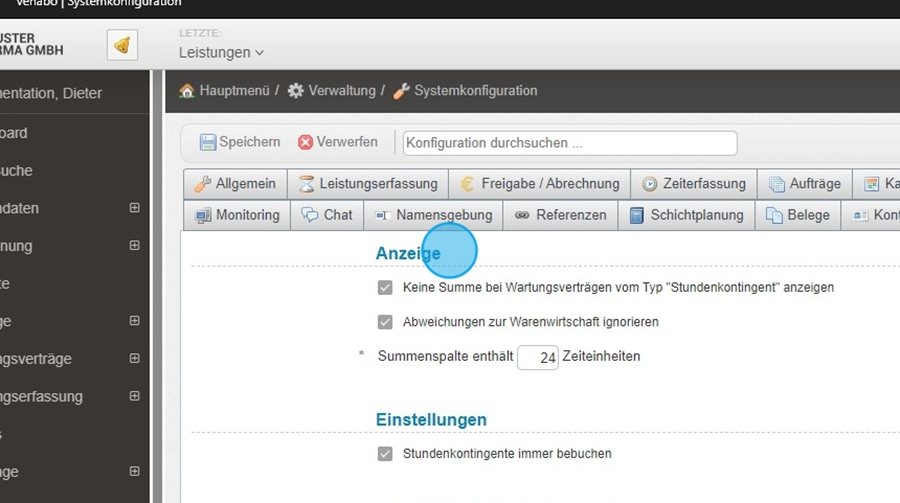The width and height of the screenshot is (900, 503).
Task: Open the Zeiterfassung tab clock icon
Action: [650, 184]
